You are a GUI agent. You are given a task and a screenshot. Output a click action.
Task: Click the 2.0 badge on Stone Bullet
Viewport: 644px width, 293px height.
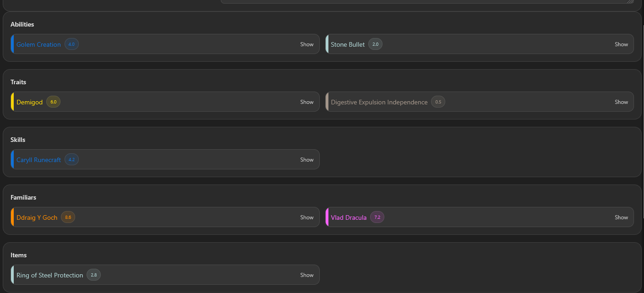tap(375, 44)
